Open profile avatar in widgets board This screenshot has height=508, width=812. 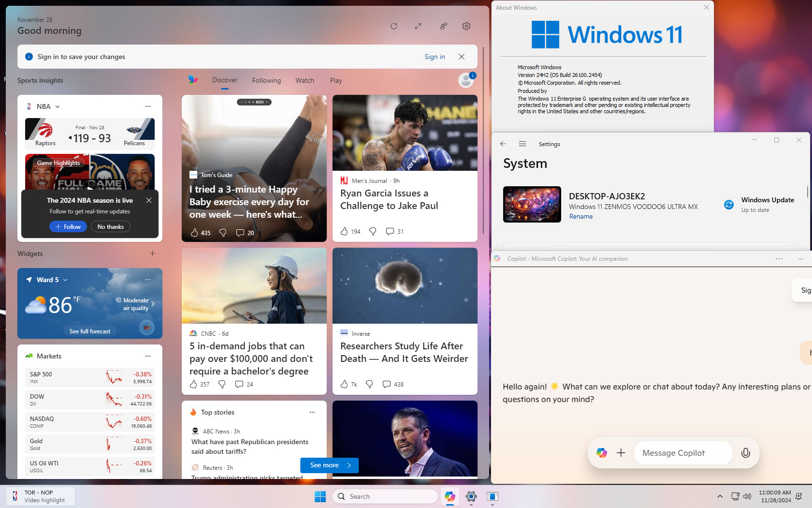click(x=466, y=80)
